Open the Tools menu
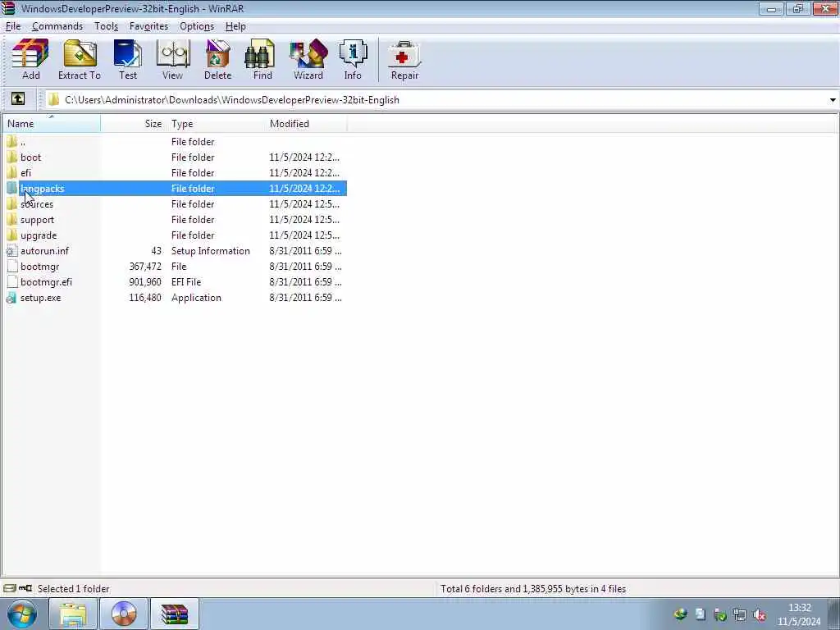The width and height of the screenshot is (840, 630). (106, 26)
